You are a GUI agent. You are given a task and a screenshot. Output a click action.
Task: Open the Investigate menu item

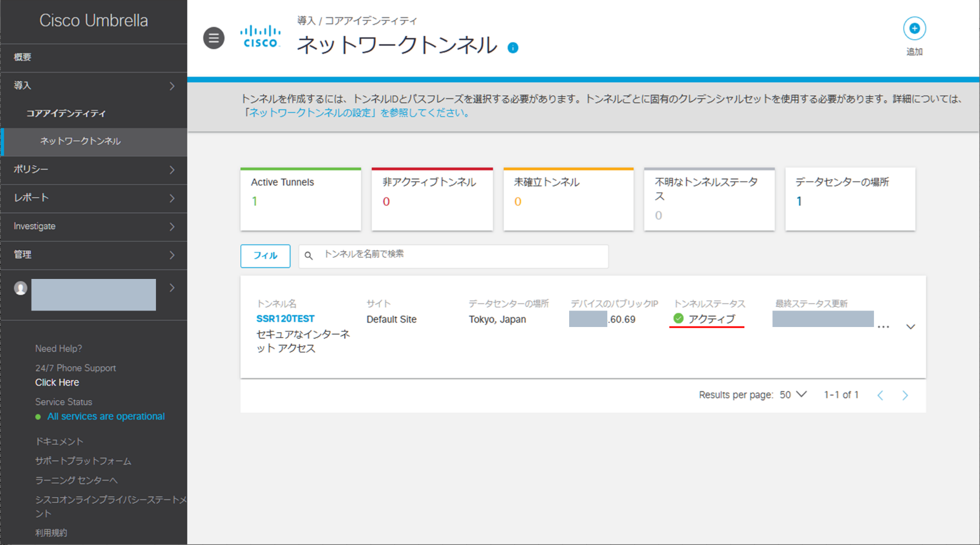point(94,226)
